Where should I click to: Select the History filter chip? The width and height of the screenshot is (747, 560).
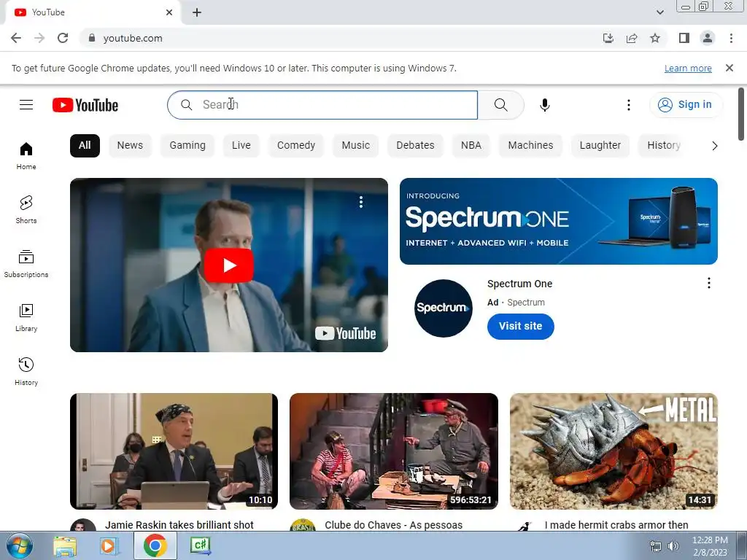point(664,146)
